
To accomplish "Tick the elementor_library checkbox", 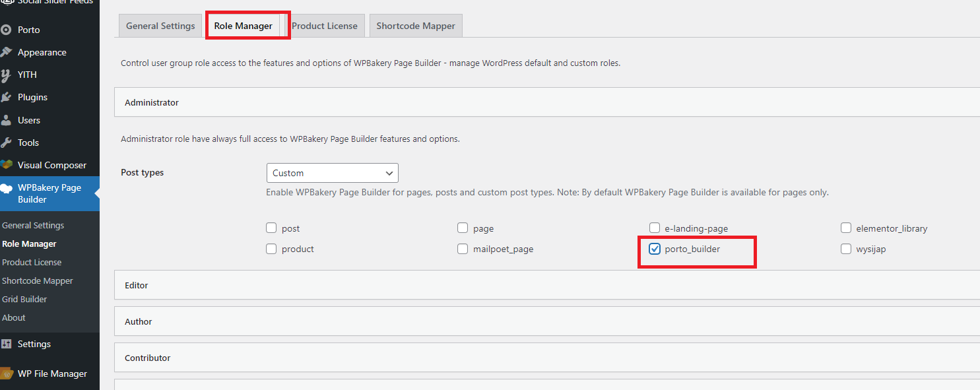I will (x=846, y=228).
